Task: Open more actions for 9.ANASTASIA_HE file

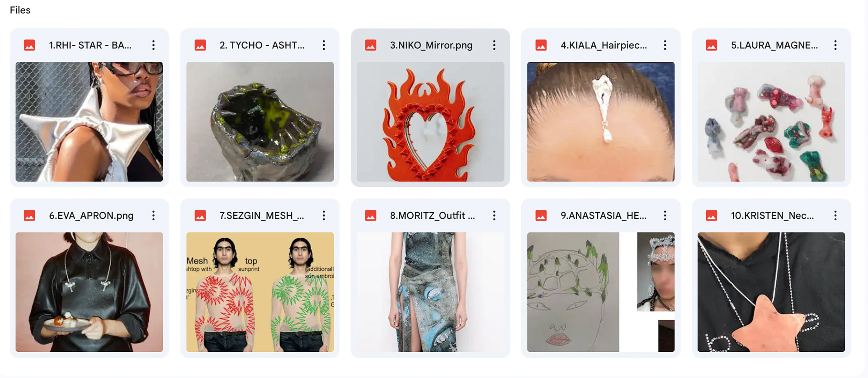Action: click(665, 216)
